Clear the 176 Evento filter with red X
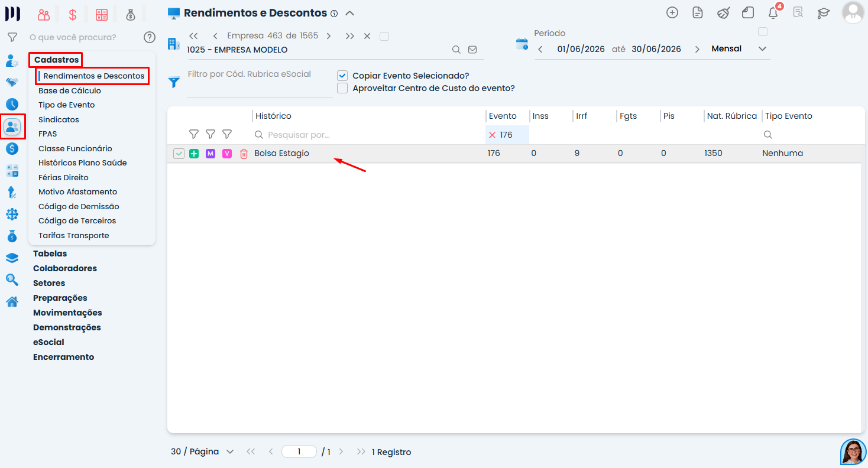Screen dimensions: 868x468 tap(492, 135)
